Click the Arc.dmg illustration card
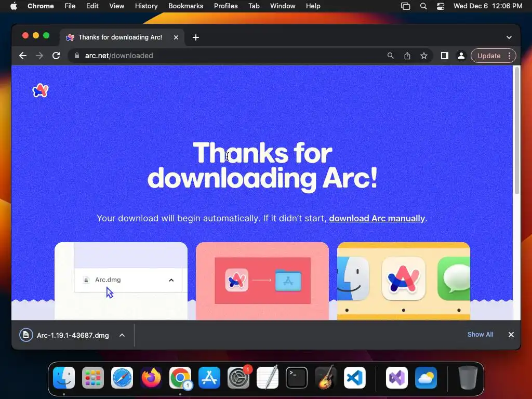The width and height of the screenshot is (532, 399). tap(121, 281)
